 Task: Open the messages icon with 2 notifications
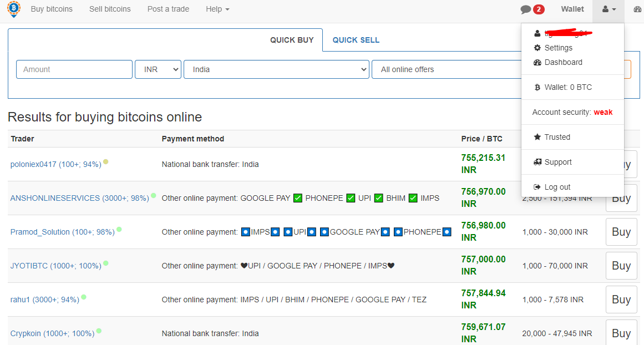(x=533, y=9)
